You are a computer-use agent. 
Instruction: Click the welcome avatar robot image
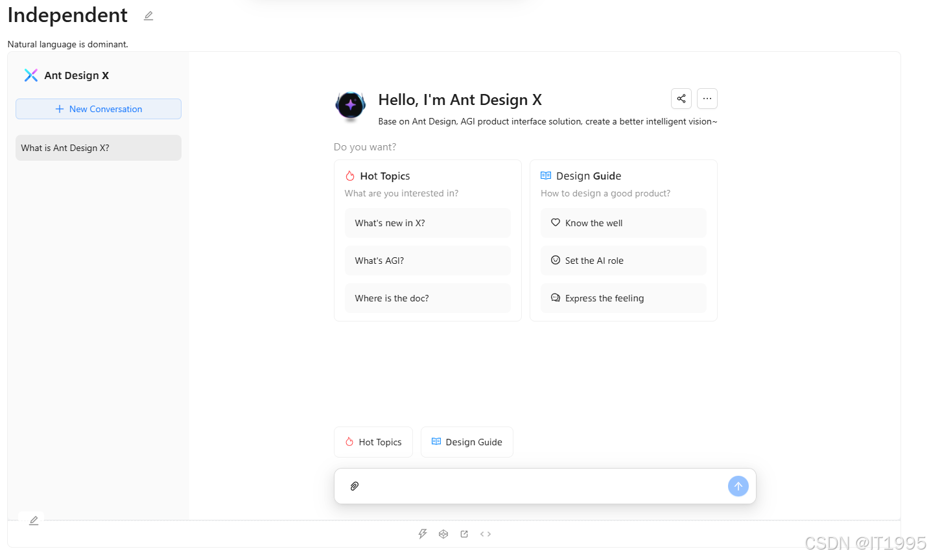click(351, 106)
